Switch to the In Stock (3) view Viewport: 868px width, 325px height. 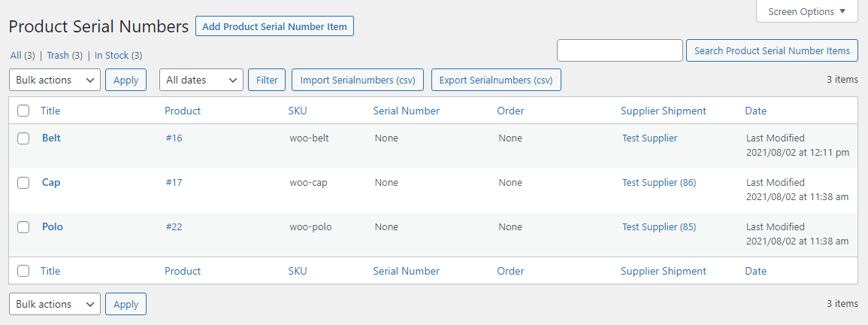(x=119, y=56)
